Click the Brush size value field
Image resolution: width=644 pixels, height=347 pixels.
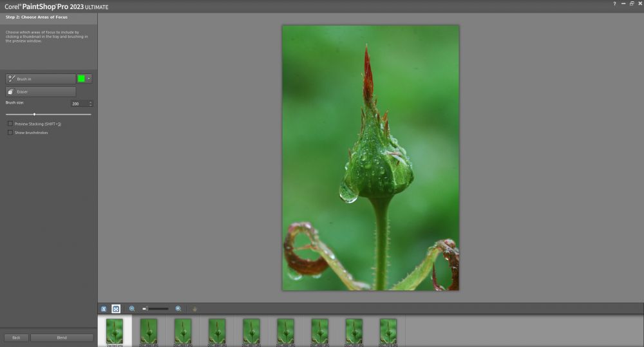click(x=79, y=104)
